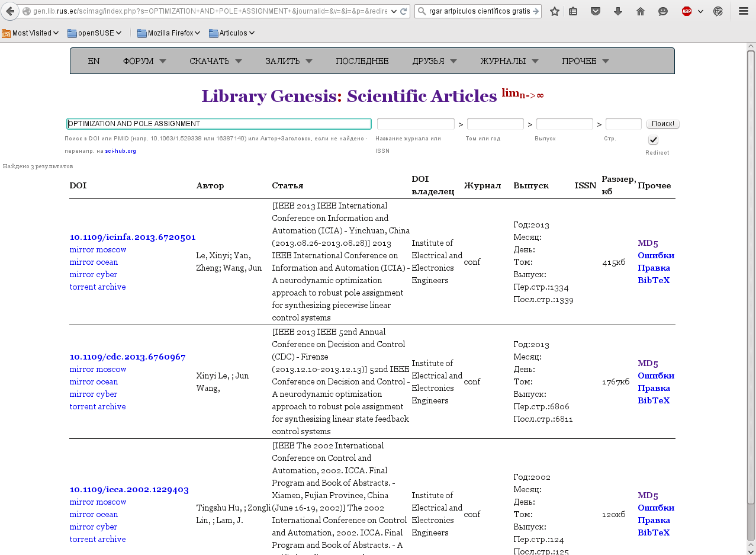This screenshot has height=555, width=756.
Task: Open the ДРУЗЬЯ menu
Action: [435, 61]
